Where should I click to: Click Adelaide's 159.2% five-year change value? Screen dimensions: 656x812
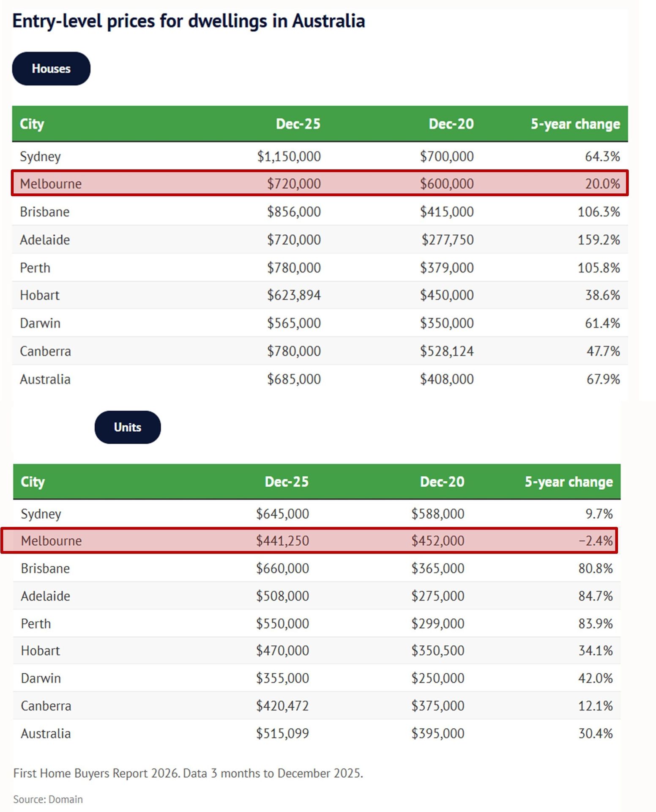[x=599, y=240]
